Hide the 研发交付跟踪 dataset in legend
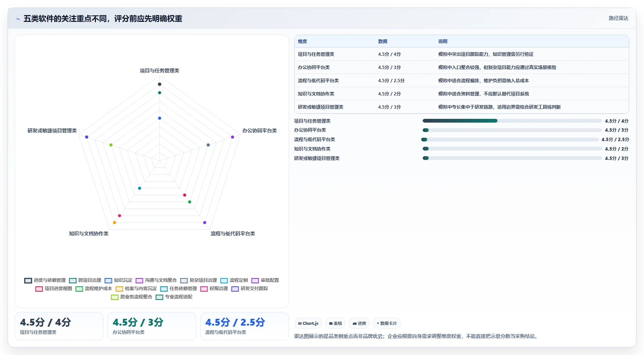Screen dimensions: 644x355 250,289
